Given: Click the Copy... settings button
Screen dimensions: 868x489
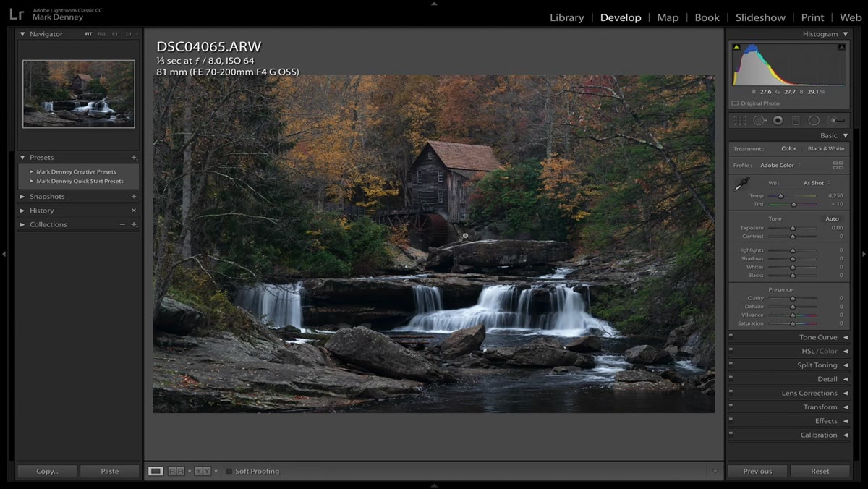Looking at the screenshot, I should coord(47,471).
